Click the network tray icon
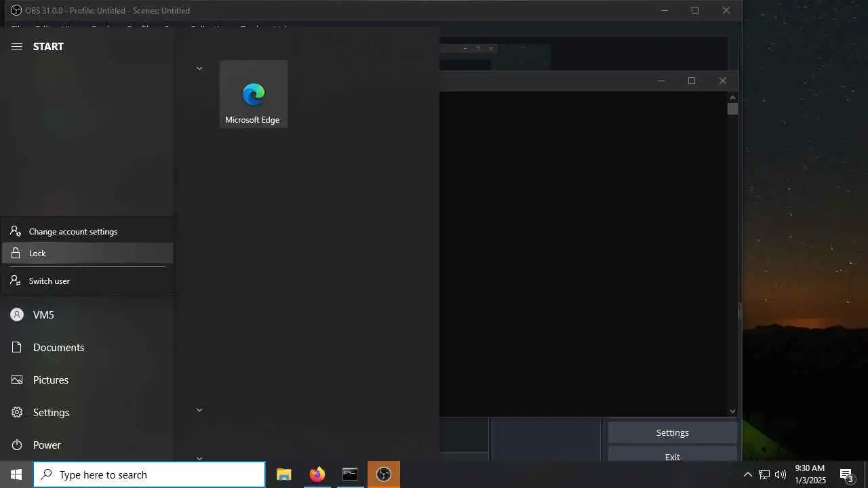Screen dimensions: 868x488 (x=764, y=474)
